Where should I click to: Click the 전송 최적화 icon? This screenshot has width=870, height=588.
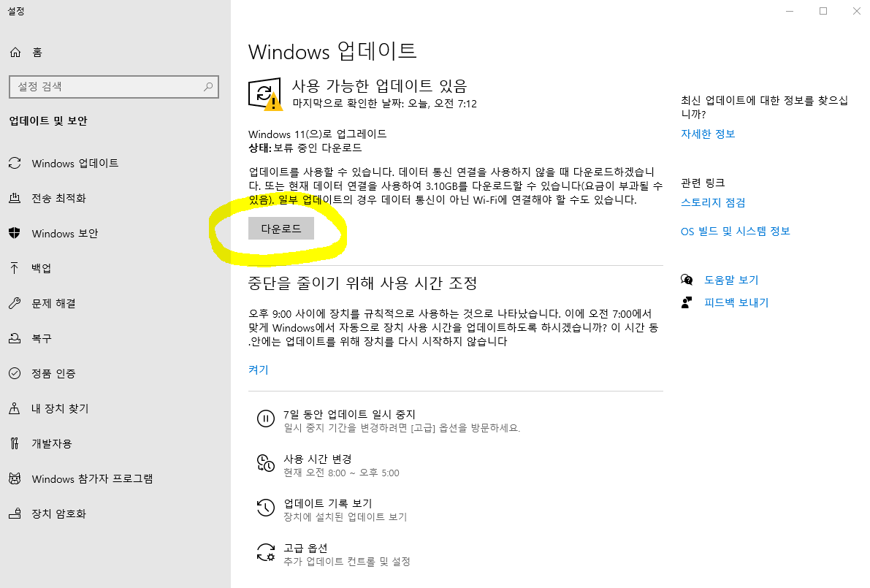coord(15,198)
